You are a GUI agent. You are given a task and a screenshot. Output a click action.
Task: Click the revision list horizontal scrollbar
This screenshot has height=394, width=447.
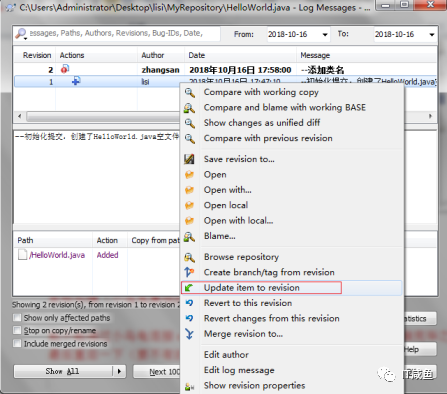pyautogui.click(x=103, y=116)
